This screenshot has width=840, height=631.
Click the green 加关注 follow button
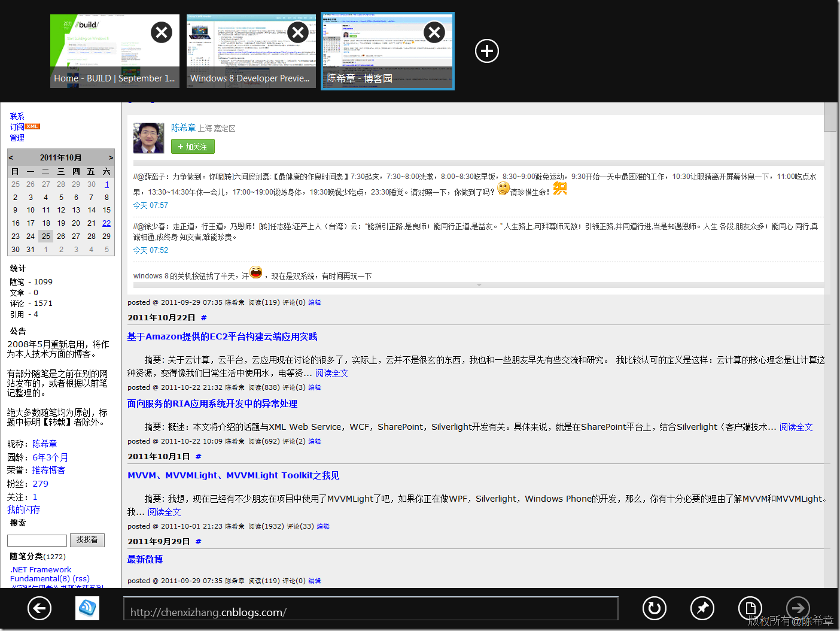pos(193,147)
